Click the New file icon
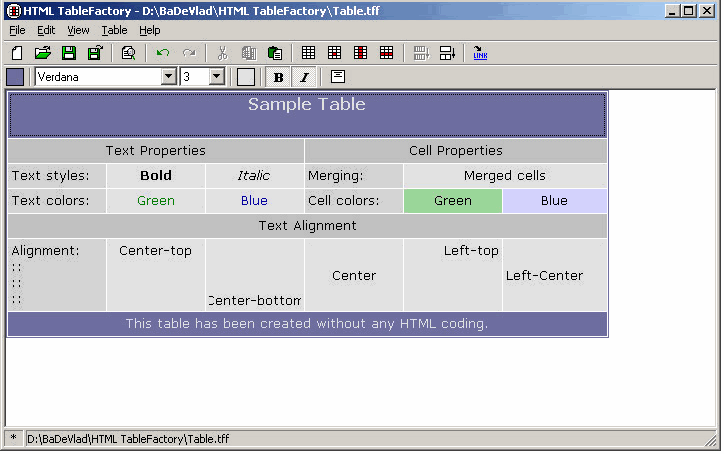 (x=16, y=53)
